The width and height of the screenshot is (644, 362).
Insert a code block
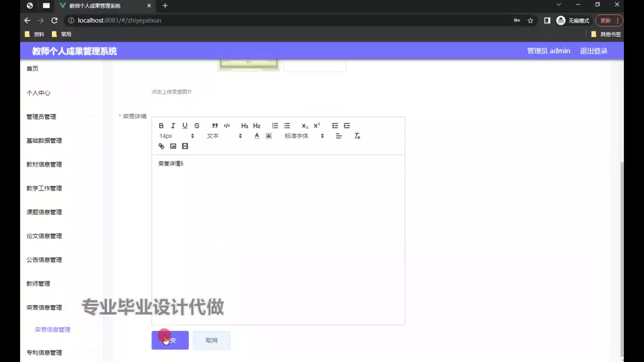tap(227, 126)
